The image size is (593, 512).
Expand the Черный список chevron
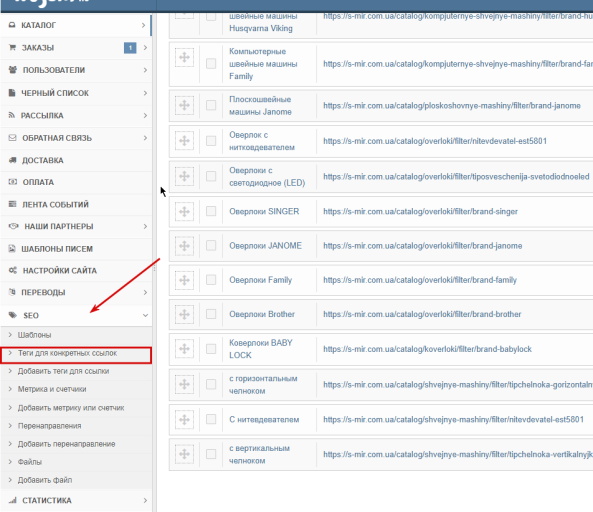[x=145, y=93]
